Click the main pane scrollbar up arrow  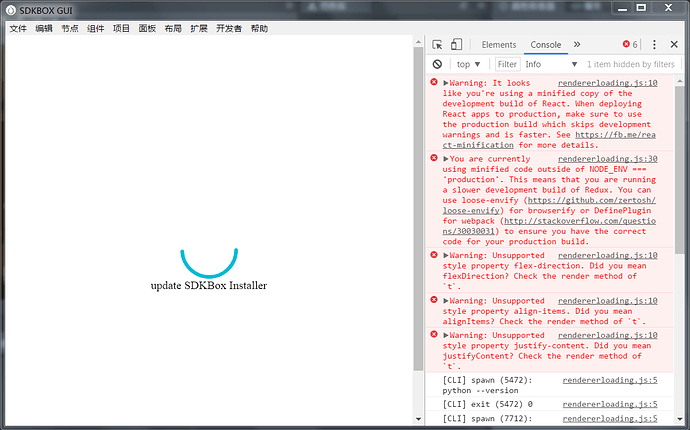click(418, 42)
